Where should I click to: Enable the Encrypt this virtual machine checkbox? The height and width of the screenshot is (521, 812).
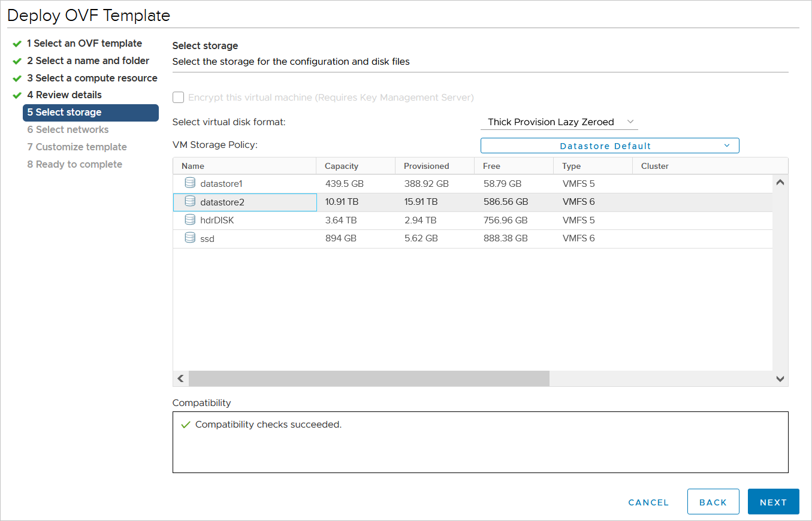tap(178, 98)
